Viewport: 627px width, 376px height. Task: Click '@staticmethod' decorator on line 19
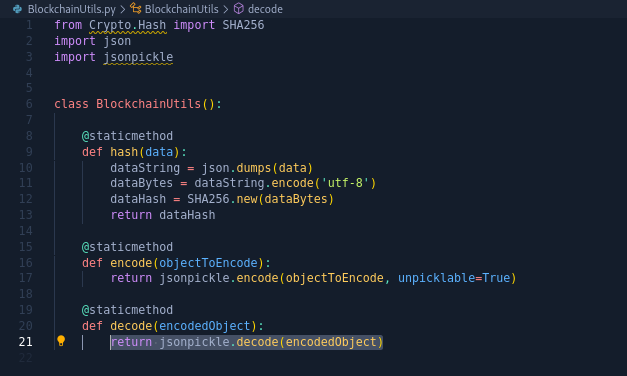[127, 310]
